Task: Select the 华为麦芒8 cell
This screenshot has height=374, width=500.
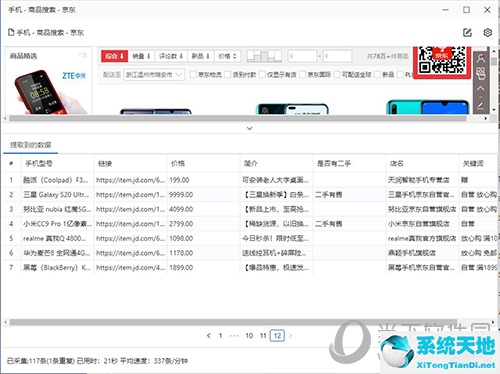Action: [x=58, y=253]
